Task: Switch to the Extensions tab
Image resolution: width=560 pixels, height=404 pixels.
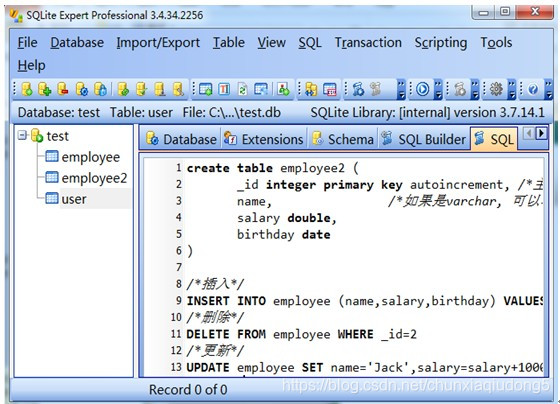Action: (263, 139)
